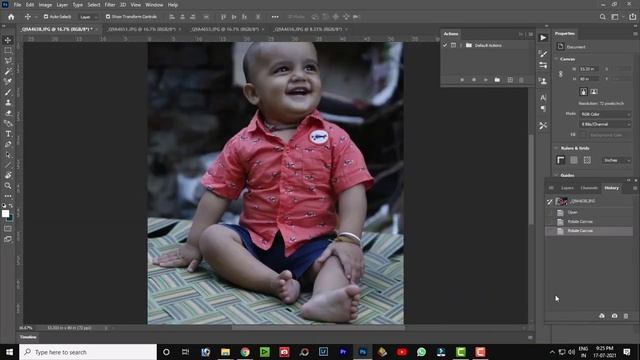640x360 pixels.
Task: Open the Edit Toolbar three-dot icon
Action: coord(8,196)
